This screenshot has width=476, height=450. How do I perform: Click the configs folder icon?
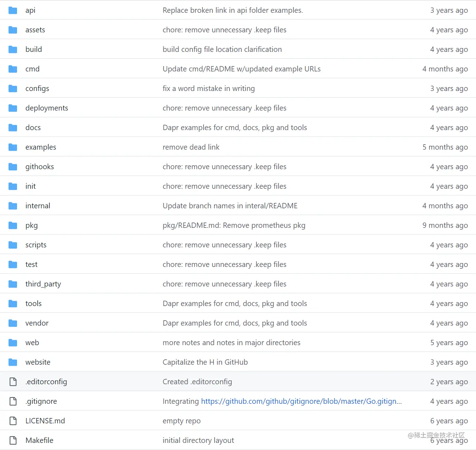(13, 89)
